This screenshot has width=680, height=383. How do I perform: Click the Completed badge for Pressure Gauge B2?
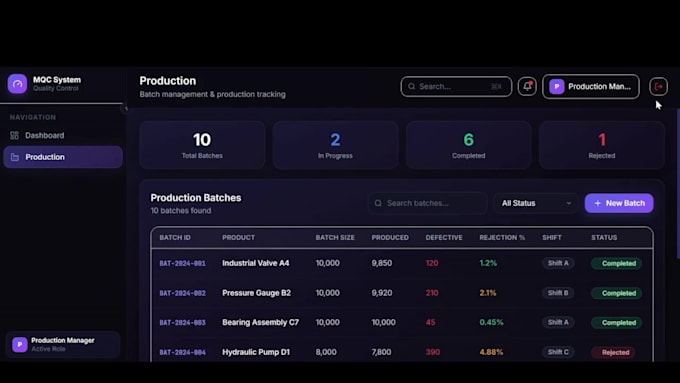coord(616,293)
